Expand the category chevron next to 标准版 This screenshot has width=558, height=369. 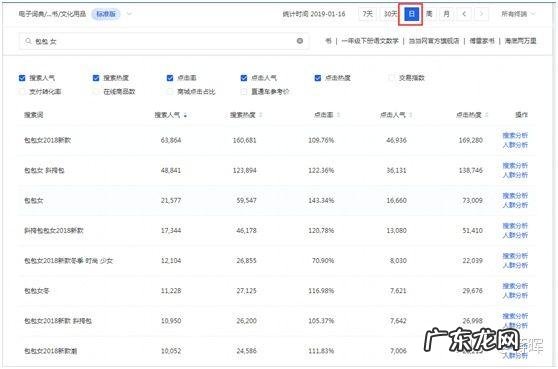pyautogui.click(x=130, y=14)
